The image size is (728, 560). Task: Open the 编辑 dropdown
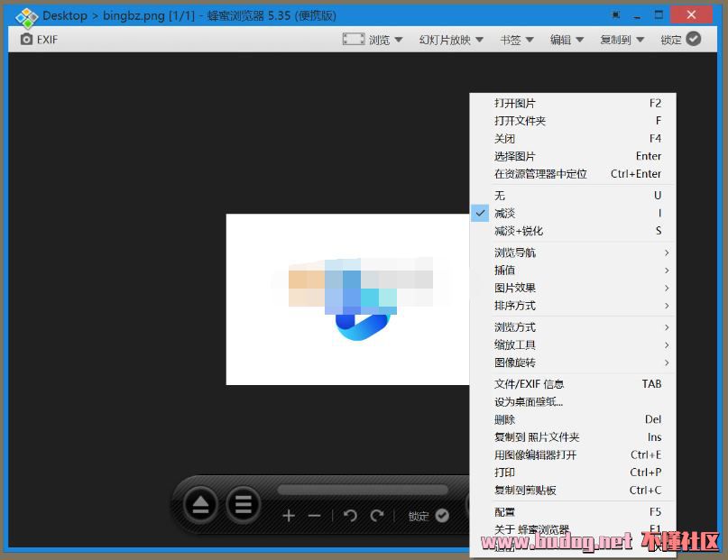coord(567,40)
